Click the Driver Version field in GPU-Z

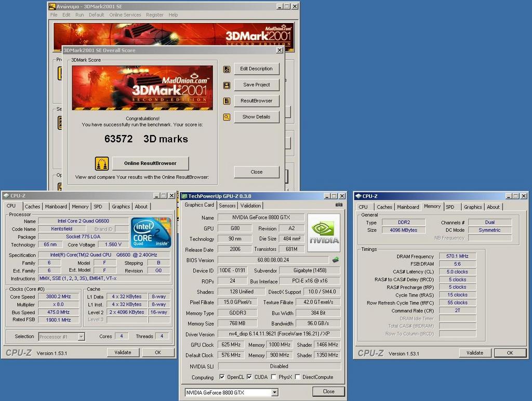pyautogui.click(x=279, y=334)
